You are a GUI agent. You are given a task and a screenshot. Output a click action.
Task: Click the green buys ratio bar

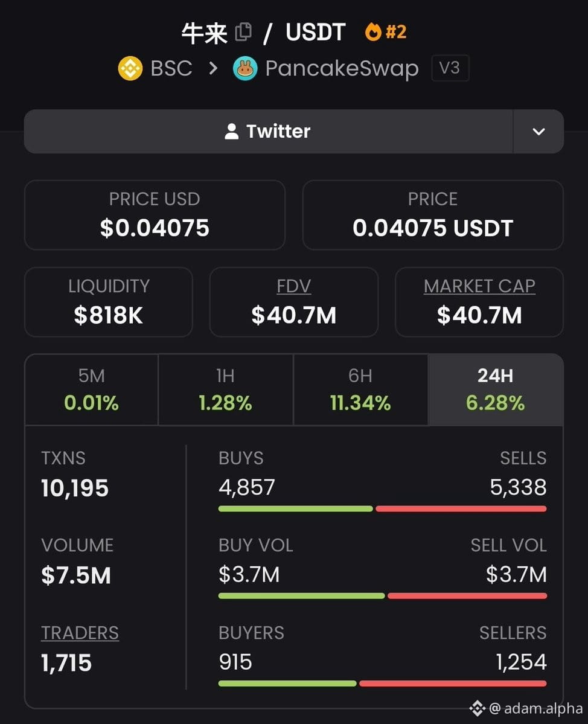pos(295,509)
